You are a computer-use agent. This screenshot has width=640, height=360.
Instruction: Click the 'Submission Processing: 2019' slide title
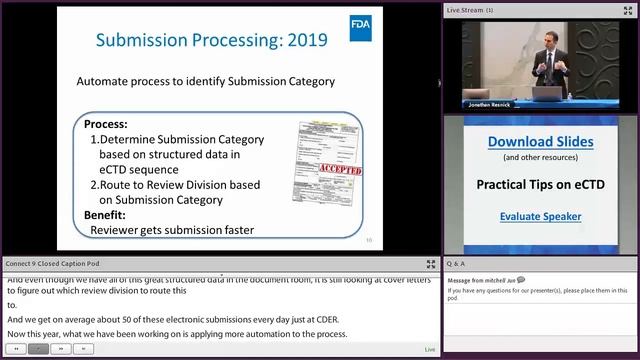tap(211, 40)
